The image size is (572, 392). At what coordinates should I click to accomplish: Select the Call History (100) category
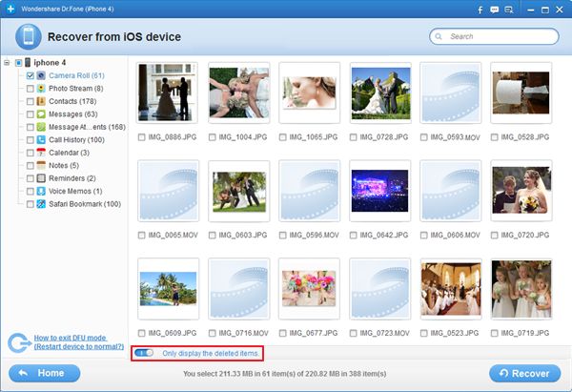[x=76, y=140]
